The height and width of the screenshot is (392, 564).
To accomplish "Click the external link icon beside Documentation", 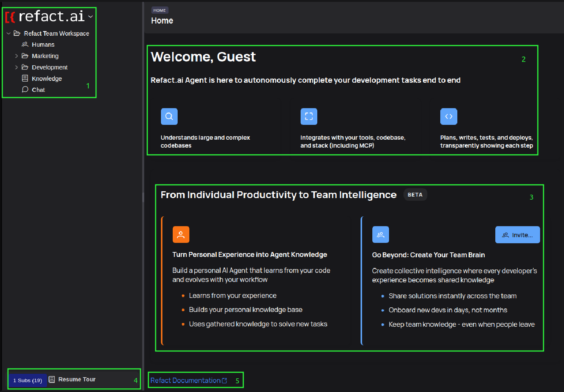I will tap(224, 380).
